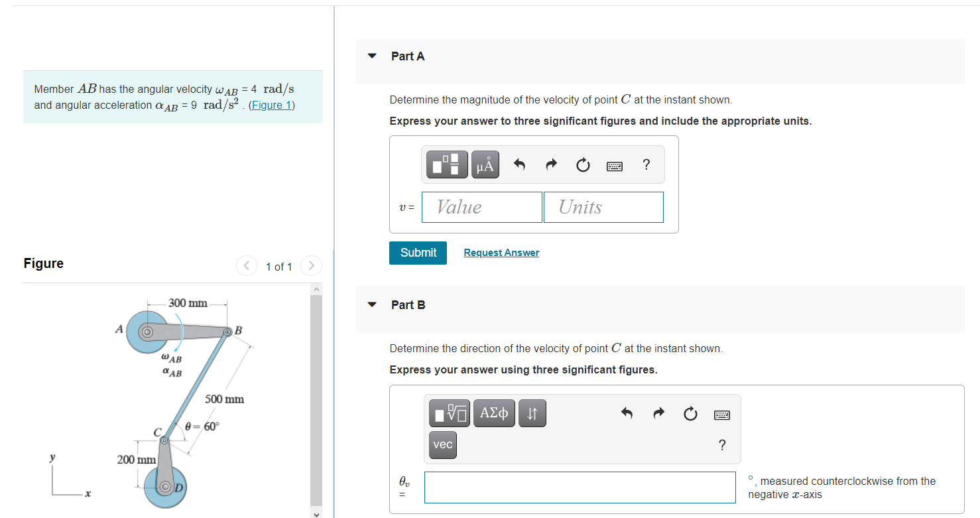Viewport: 980px width, 518px height.
Task: Open the μÅ symbols palette in Part A
Action: pos(485,164)
